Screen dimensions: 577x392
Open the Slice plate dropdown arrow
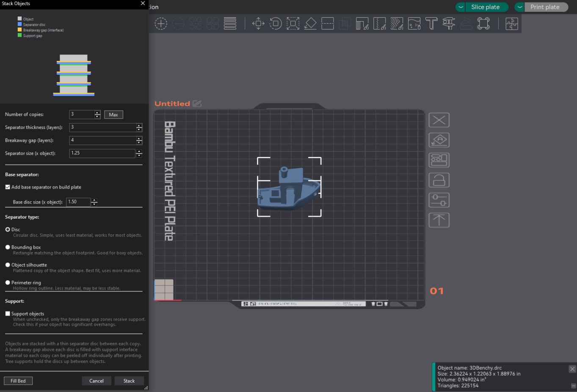(x=461, y=7)
